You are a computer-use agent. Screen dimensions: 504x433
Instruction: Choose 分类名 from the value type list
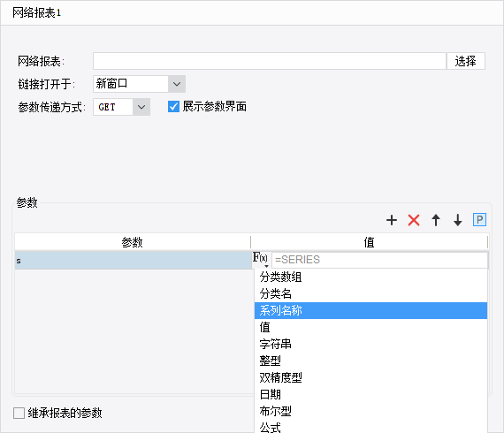click(371, 293)
